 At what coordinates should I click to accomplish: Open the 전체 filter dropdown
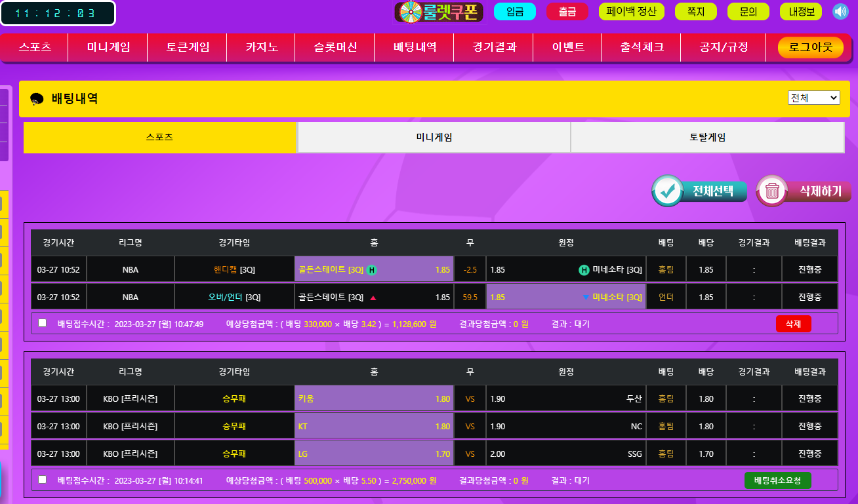tap(813, 98)
